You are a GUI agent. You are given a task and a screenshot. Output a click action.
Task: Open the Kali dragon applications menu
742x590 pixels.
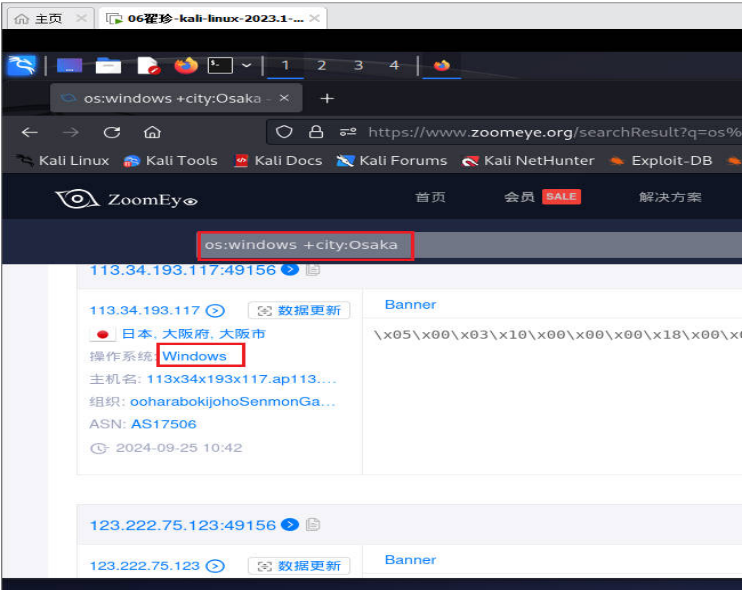pyautogui.click(x=22, y=65)
